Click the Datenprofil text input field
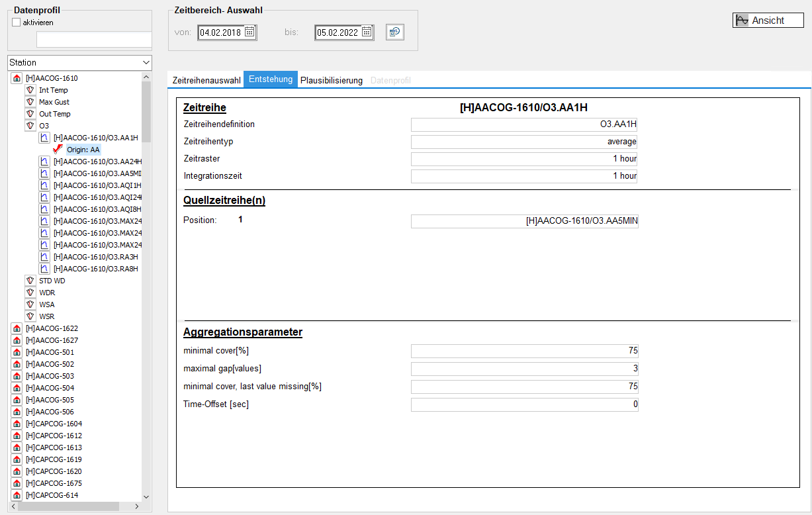The width and height of the screenshot is (812, 515). point(94,40)
